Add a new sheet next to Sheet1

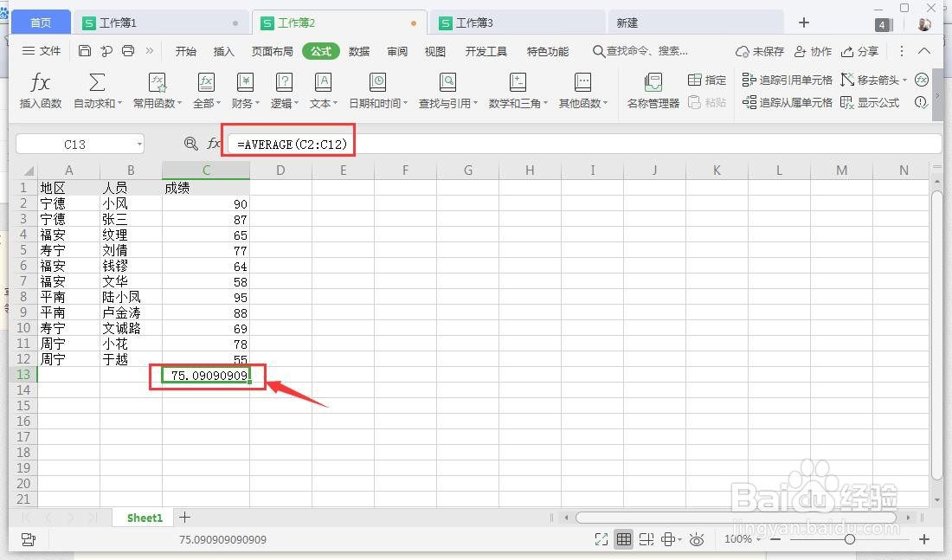184,518
